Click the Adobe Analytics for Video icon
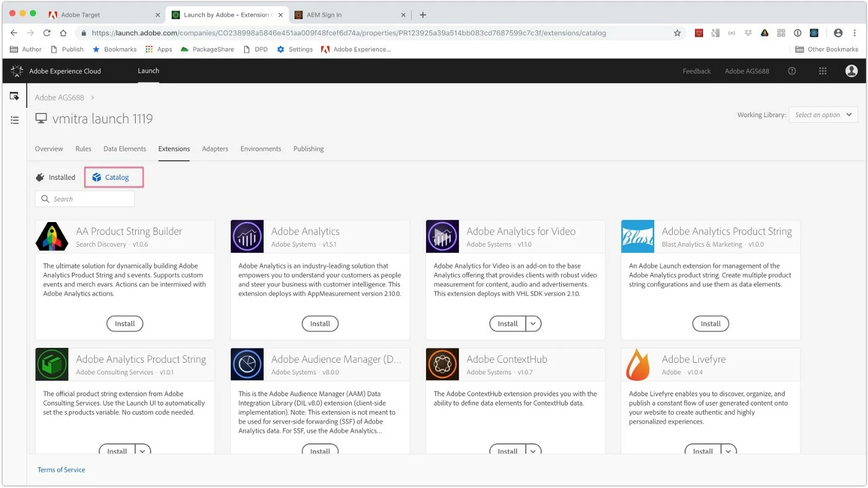 pyautogui.click(x=443, y=236)
